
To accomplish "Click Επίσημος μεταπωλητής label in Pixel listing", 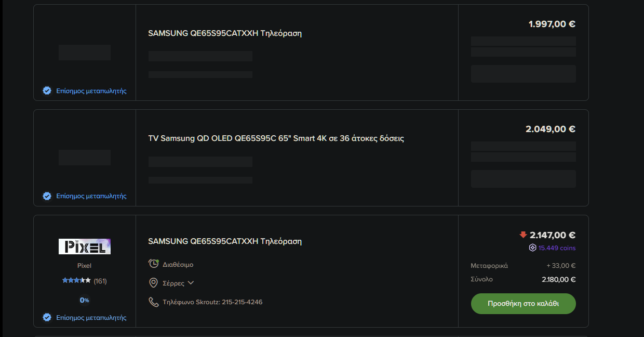I will coord(91,317).
